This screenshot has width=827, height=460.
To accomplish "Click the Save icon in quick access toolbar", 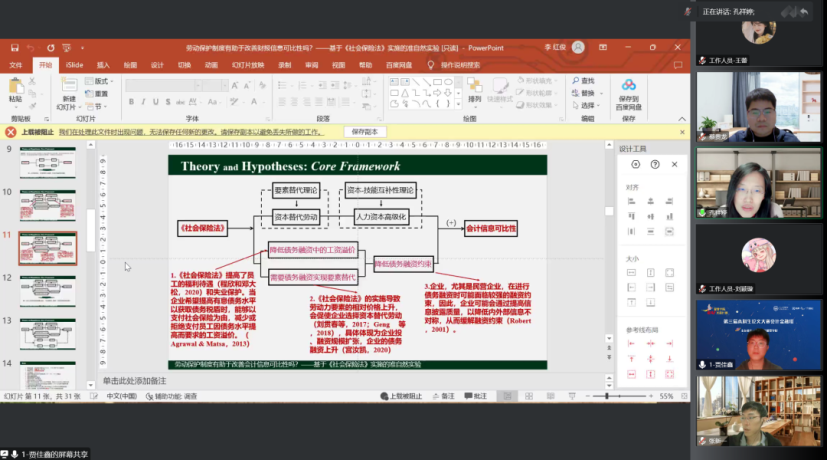I will 16,47.
